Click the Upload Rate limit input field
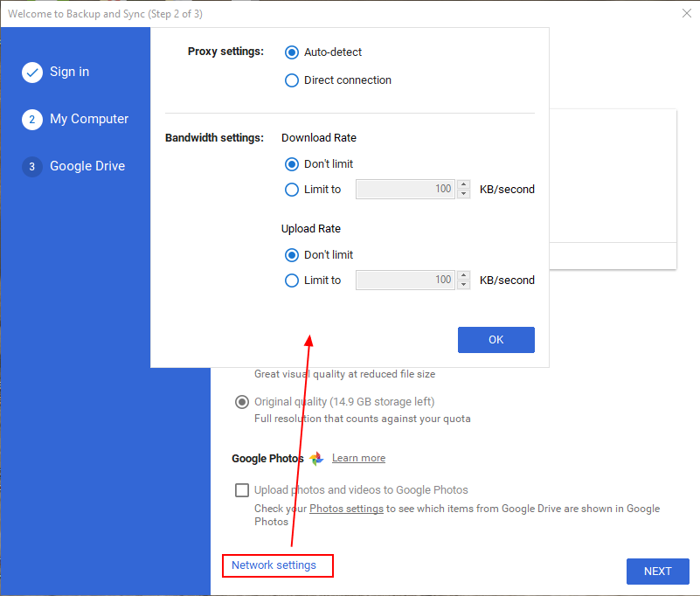 (405, 281)
